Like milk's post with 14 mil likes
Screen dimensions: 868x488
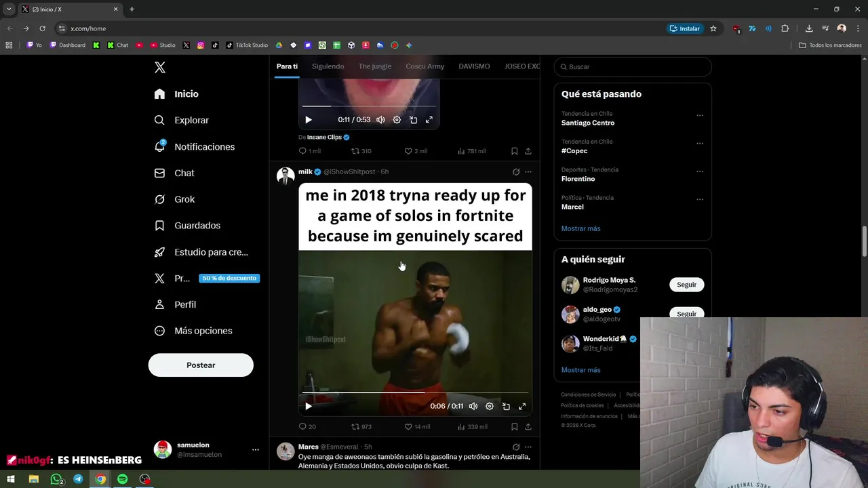(x=417, y=426)
